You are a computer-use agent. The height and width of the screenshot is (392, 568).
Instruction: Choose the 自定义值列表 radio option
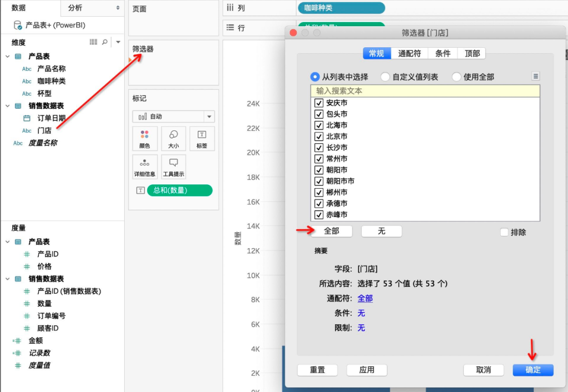[x=386, y=77]
